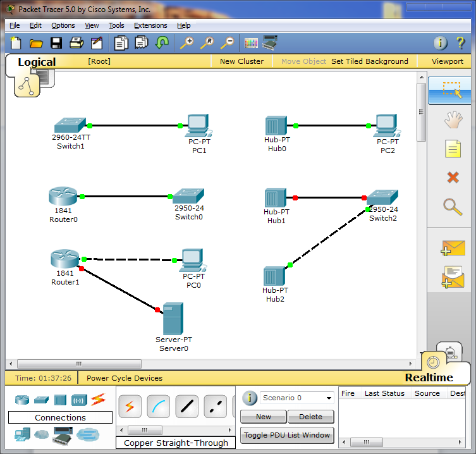Save the network with the floppy icon
This screenshot has width=476, height=454.
[x=56, y=43]
